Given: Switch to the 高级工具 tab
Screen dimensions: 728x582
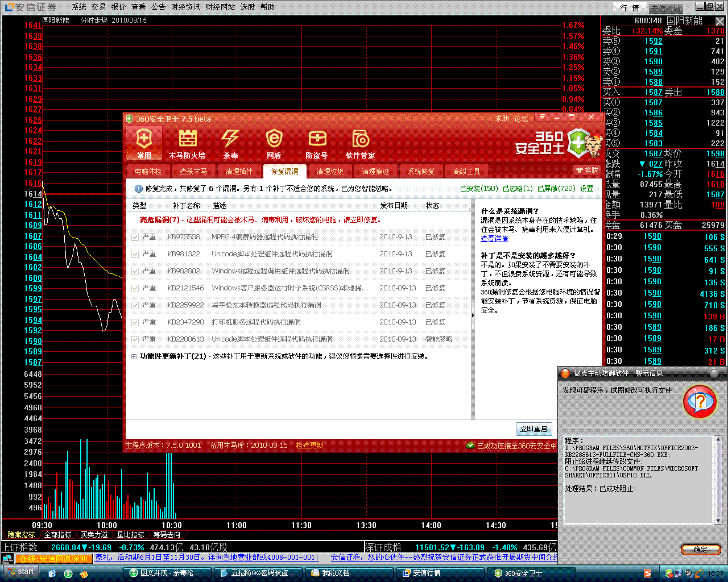Looking at the screenshot, I should coord(467,171).
